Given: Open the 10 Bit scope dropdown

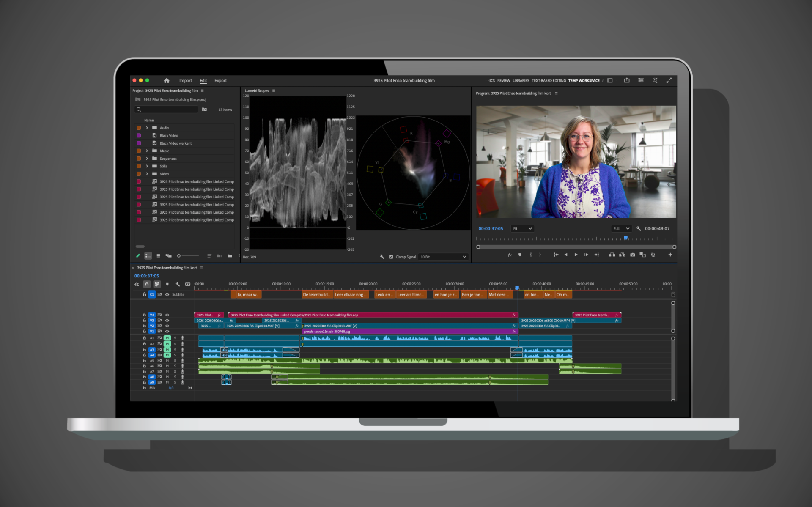Looking at the screenshot, I should 443,257.
